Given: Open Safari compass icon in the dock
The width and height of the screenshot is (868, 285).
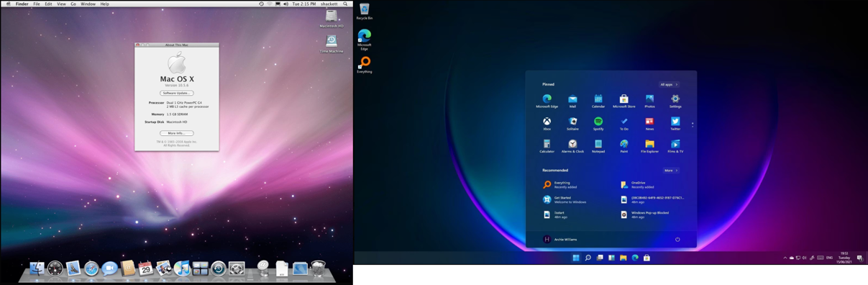Looking at the screenshot, I should coord(91,269).
